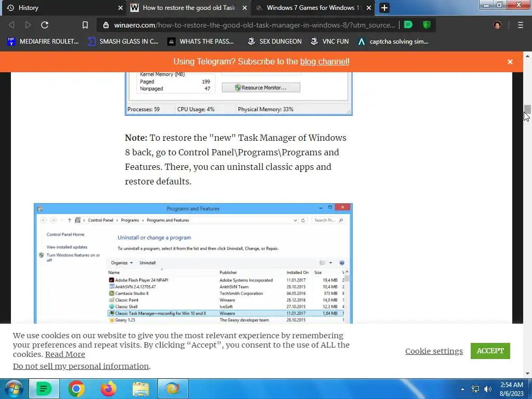532x399 pixels.
Task: Open the volume speaker tray icon
Action: pos(488,389)
